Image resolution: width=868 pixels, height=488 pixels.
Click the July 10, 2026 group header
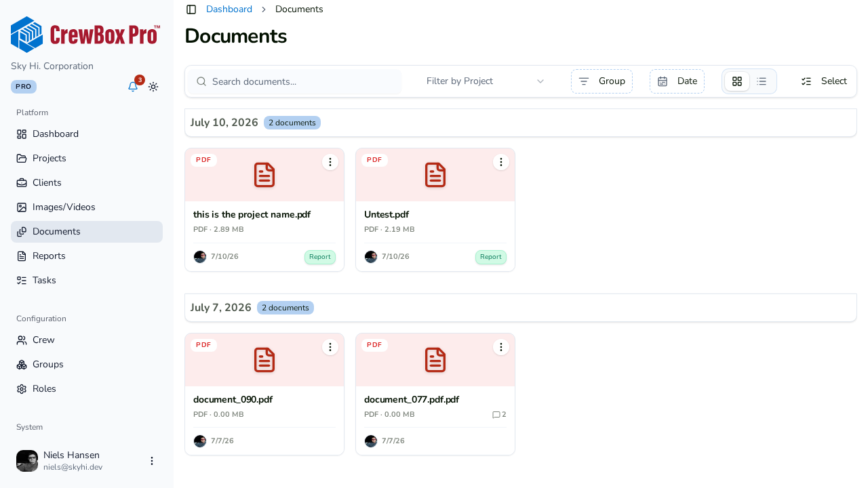[x=521, y=123]
